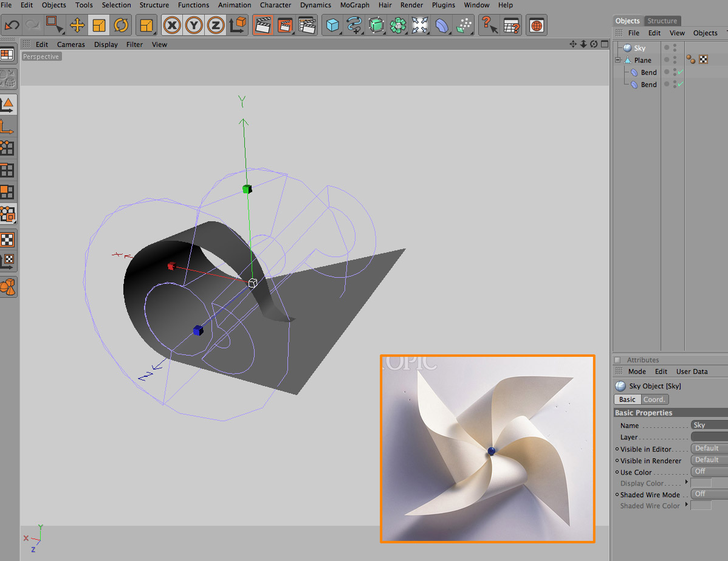Image resolution: width=728 pixels, height=561 pixels.
Task: Render the active view
Action: coord(263,25)
